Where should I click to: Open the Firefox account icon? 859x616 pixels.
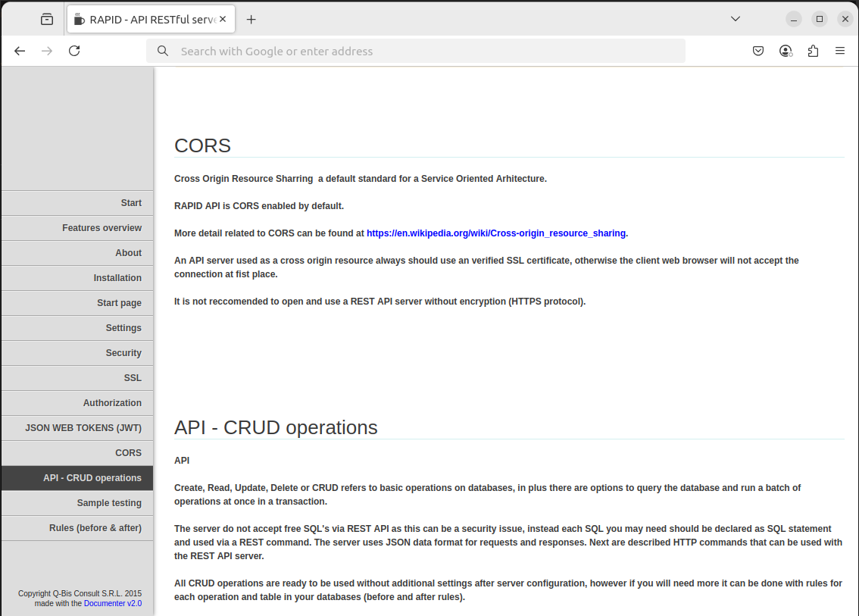786,51
